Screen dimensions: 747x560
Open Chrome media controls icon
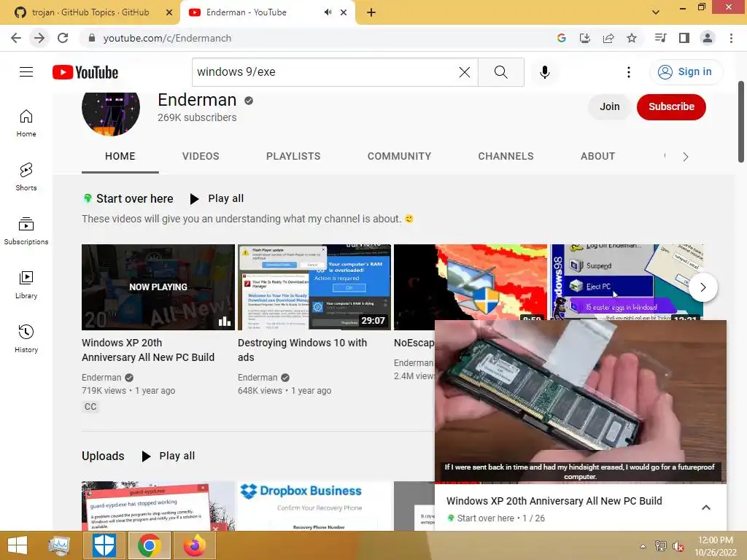(x=660, y=38)
